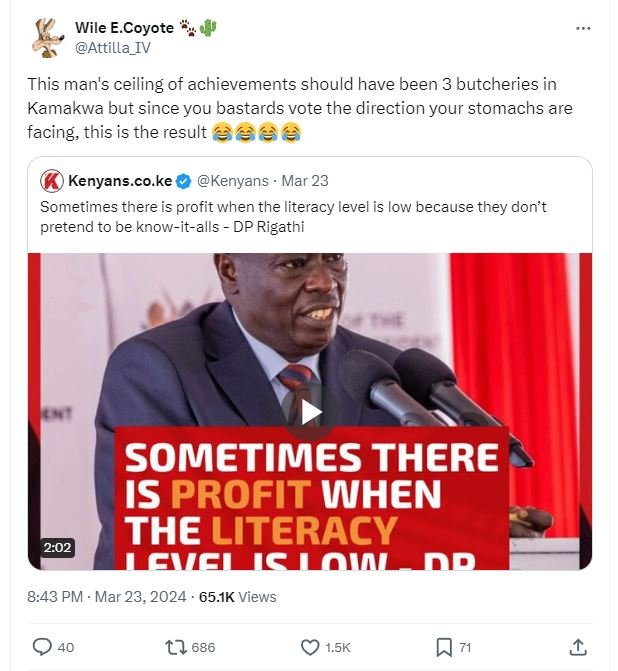Open the 8:43 PM Mar 23, 2024 timestamp
Image resolution: width=618 pixels, height=671 pixels.
point(107,597)
